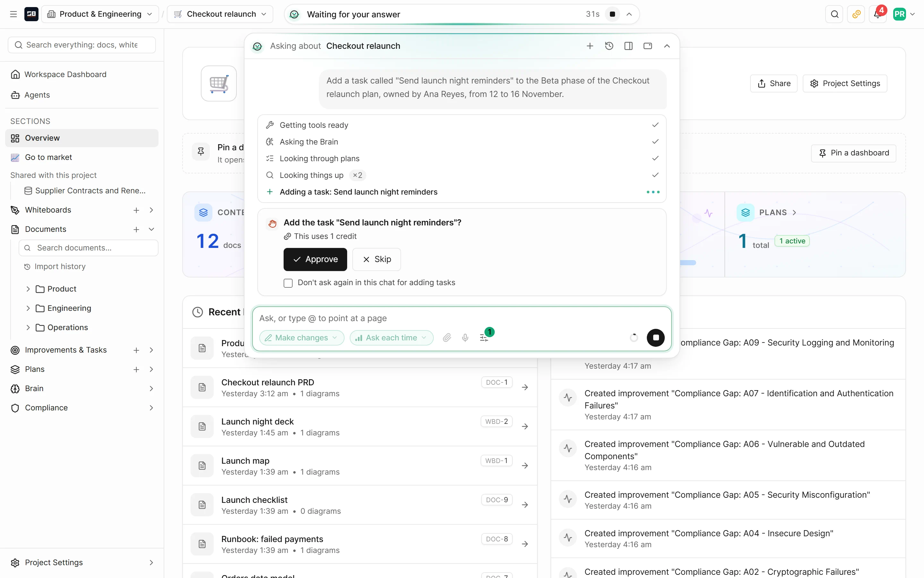Open Project Settings top button

click(x=845, y=83)
